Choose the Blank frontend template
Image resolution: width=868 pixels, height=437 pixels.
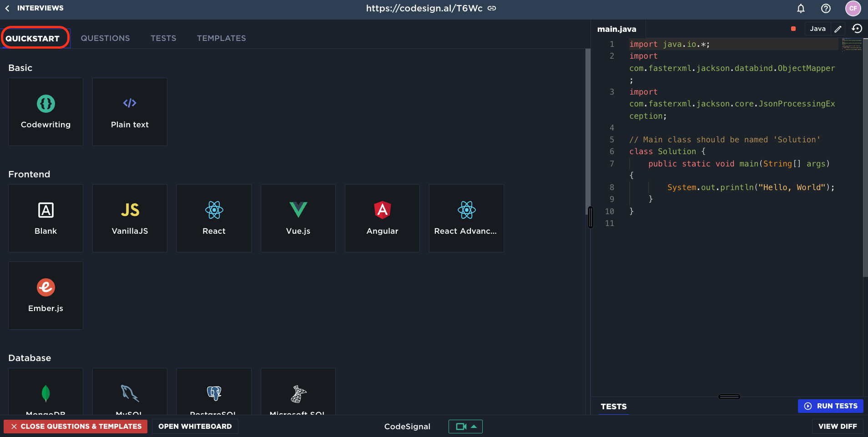point(45,218)
